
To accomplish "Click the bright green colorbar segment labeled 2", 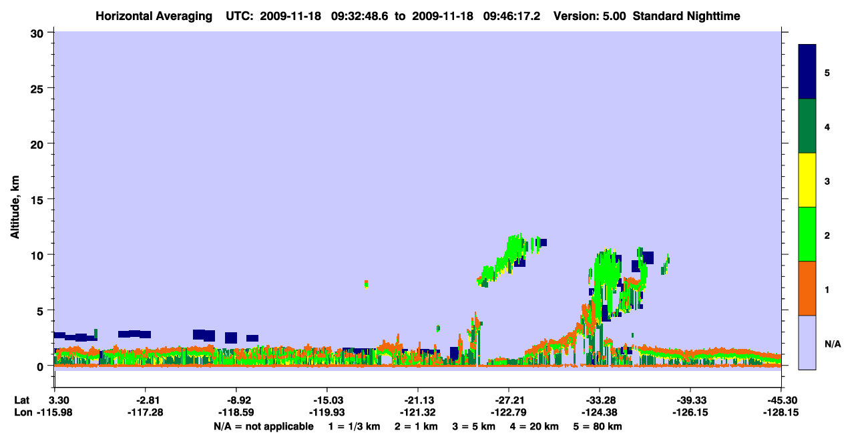I will [807, 234].
